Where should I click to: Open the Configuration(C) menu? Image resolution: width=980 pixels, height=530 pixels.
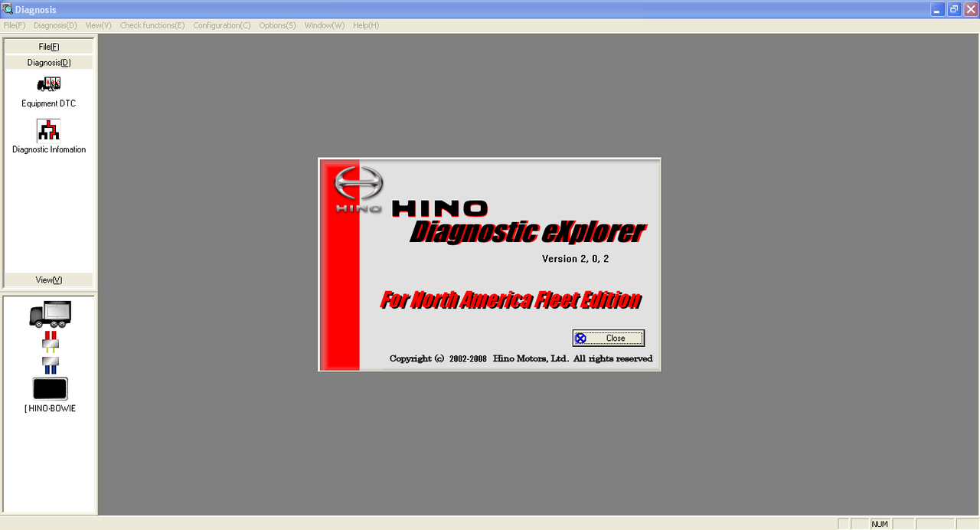pos(222,25)
